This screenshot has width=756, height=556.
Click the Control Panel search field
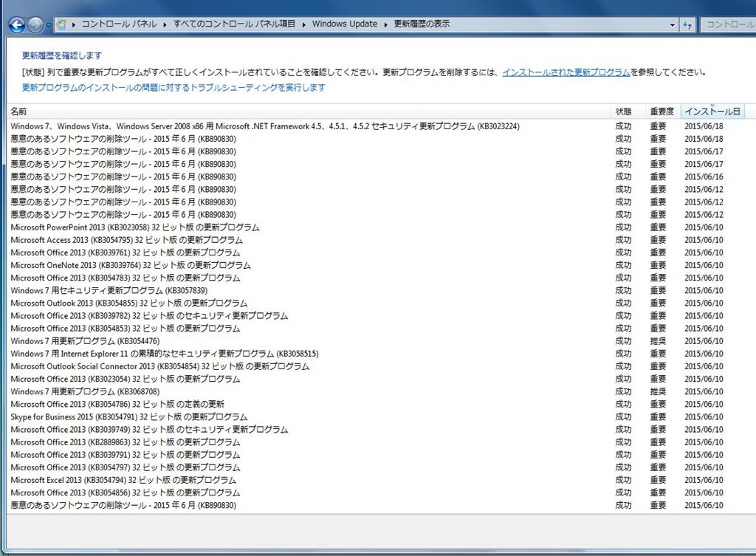point(728,24)
